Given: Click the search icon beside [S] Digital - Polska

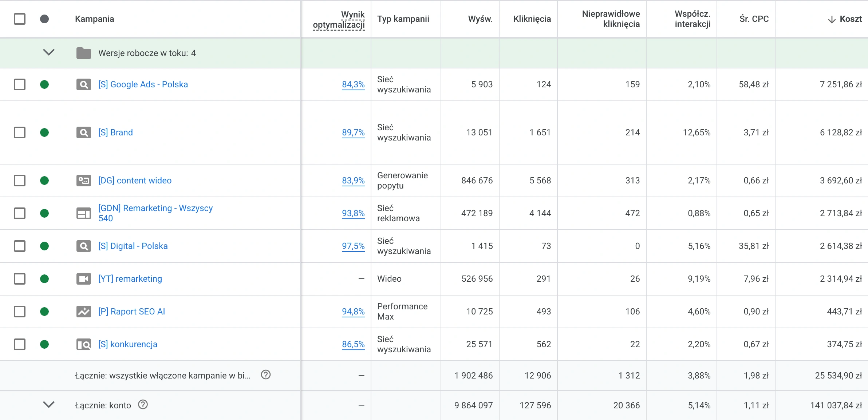Looking at the screenshot, I should (84, 246).
